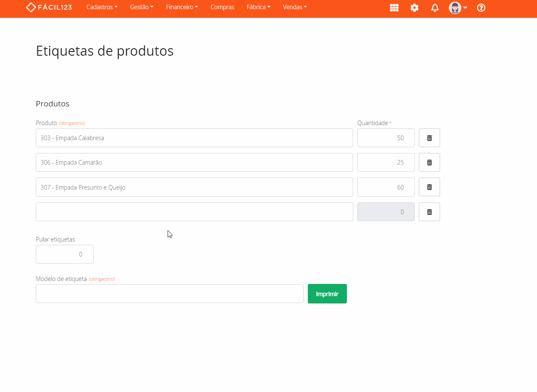537x392 pixels.
Task: Open the help question mark icon
Action: [481, 7]
